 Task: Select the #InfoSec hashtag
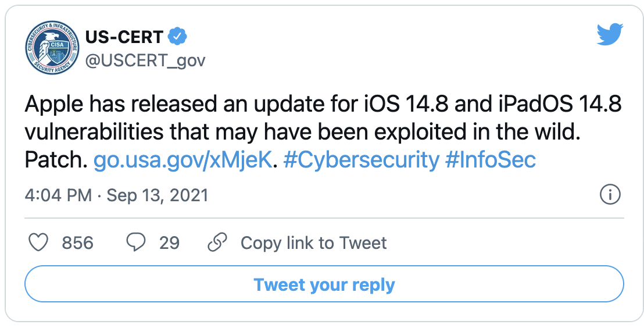(x=491, y=160)
